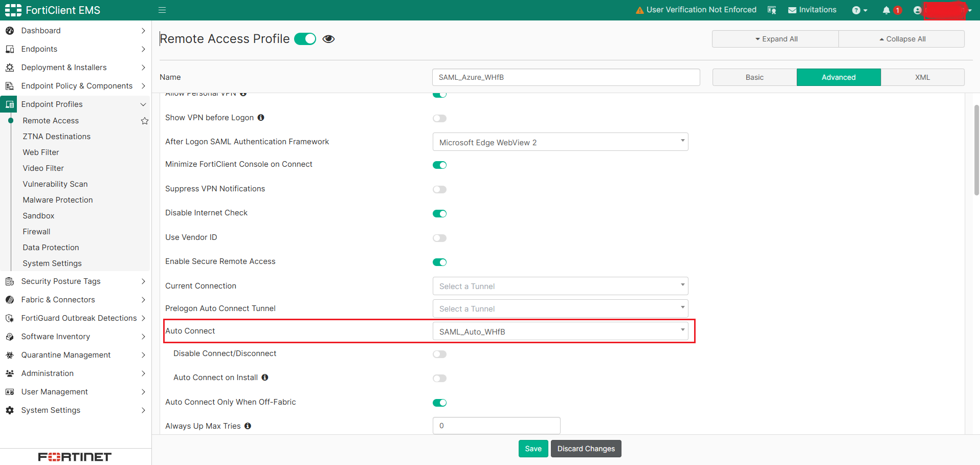
Task: Open the user account avatar icon
Action: point(917,10)
